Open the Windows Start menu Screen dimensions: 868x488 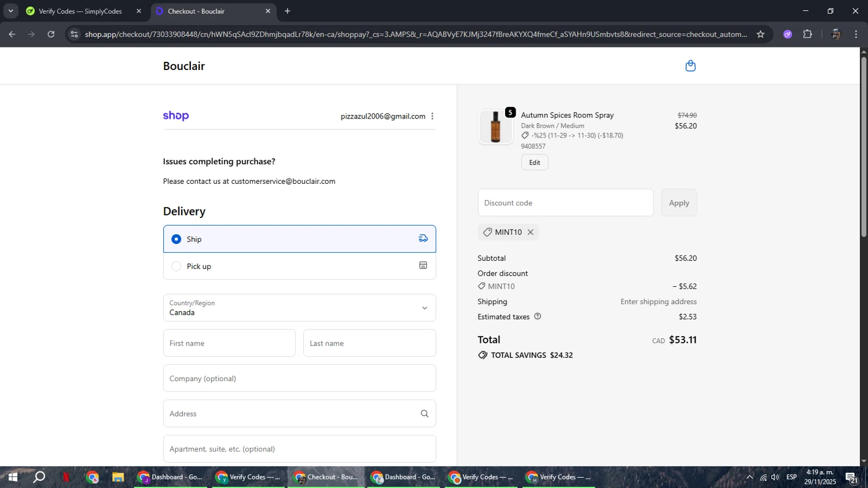[x=12, y=477]
